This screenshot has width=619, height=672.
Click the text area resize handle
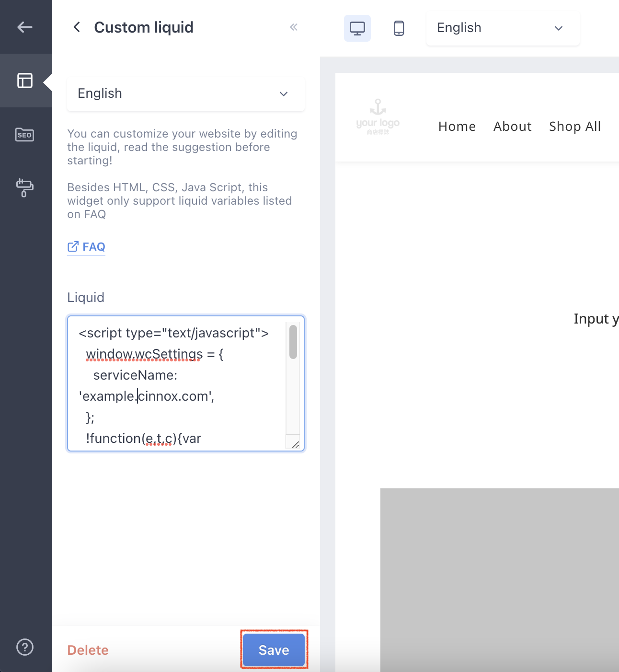coord(295,445)
